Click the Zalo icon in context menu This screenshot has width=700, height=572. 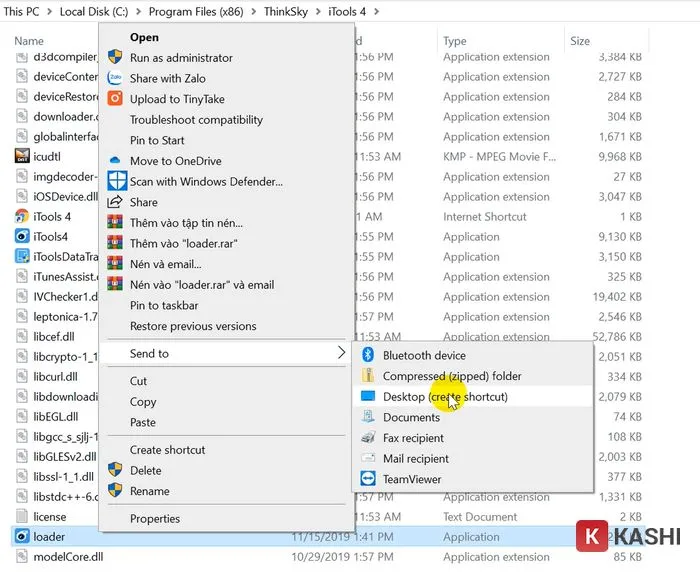click(x=115, y=78)
